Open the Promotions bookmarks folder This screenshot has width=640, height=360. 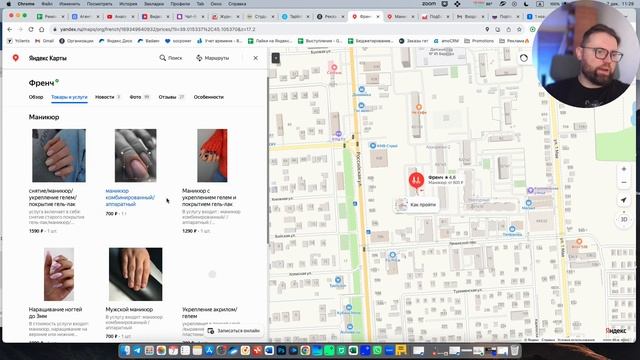pyautogui.click(x=479, y=41)
